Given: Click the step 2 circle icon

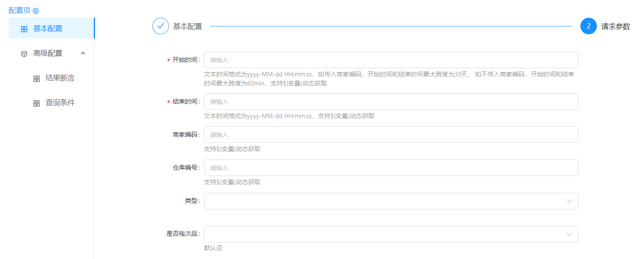Looking at the screenshot, I should point(588,26).
